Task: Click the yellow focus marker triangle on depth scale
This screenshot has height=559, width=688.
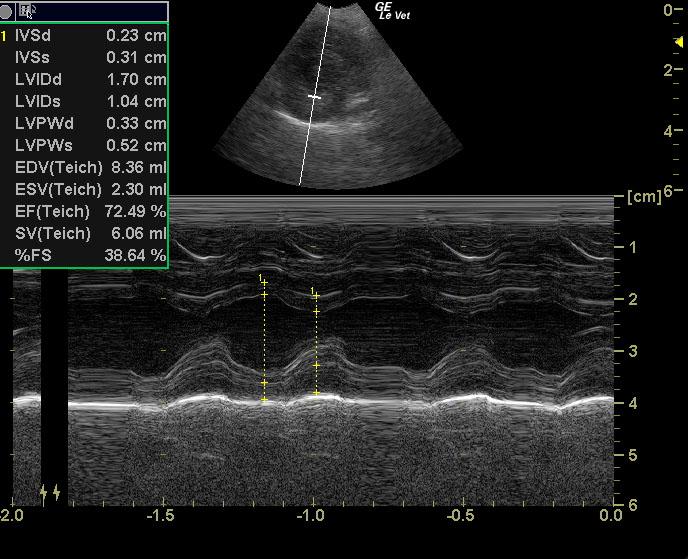Action: [x=679, y=42]
